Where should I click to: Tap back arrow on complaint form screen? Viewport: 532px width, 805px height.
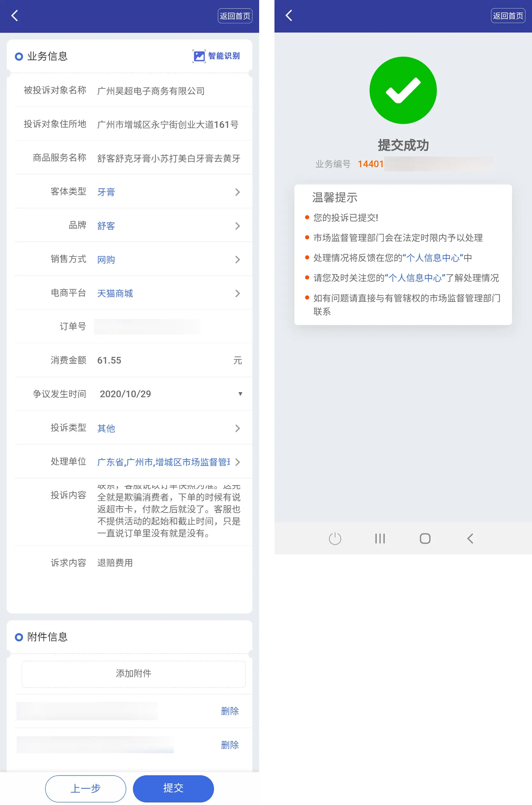click(15, 16)
